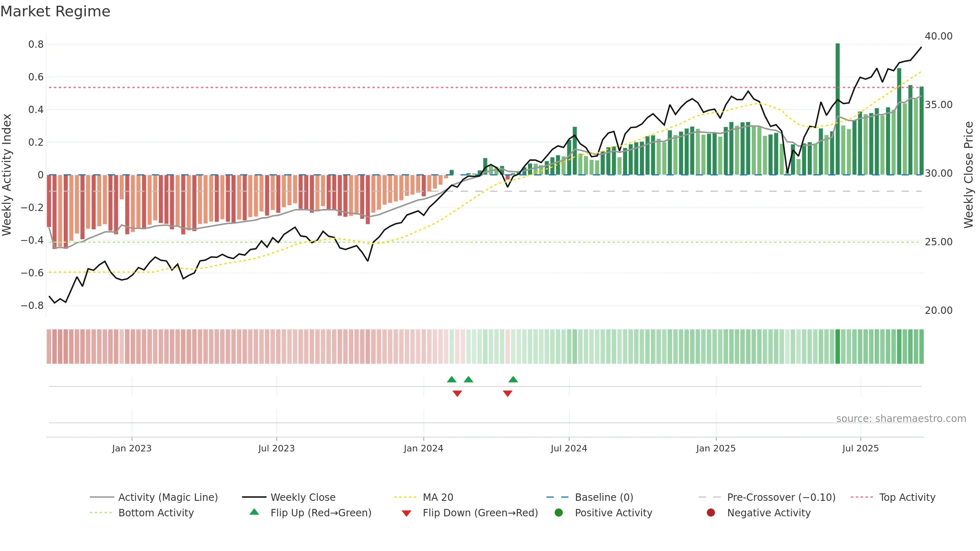Select the right red flip-down triangle marker

pos(508,393)
